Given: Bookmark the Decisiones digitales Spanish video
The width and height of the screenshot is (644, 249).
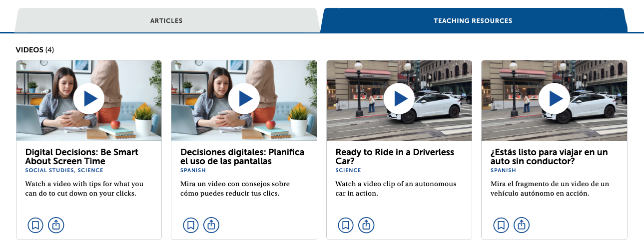Looking at the screenshot, I should pyautogui.click(x=191, y=225).
